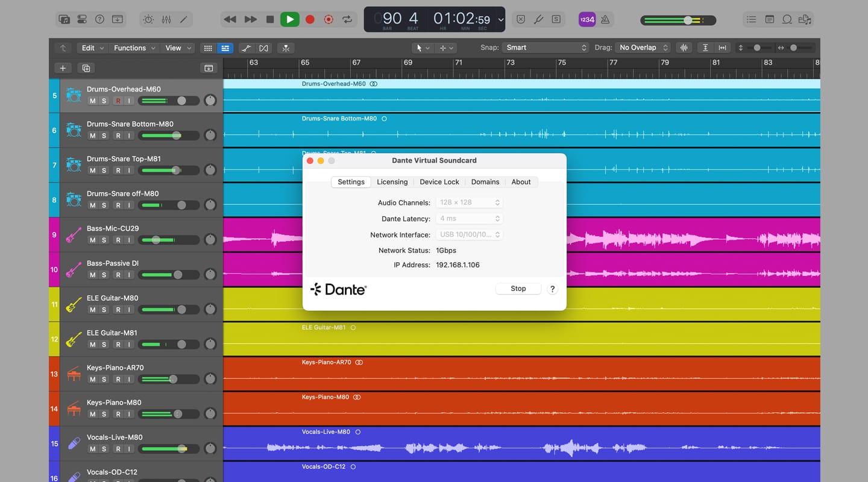Open Quick Help question mark icon

tap(100, 19)
